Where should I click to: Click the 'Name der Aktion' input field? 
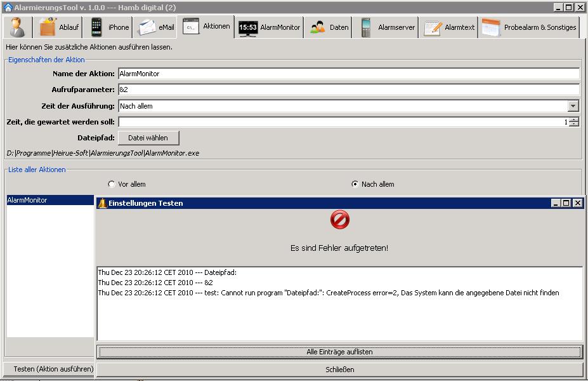[348, 74]
